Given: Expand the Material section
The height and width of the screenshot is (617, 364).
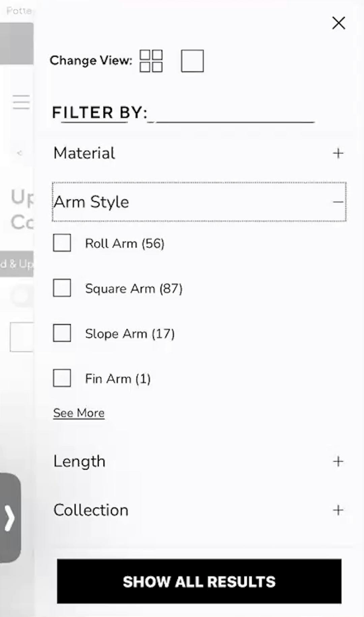Looking at the screenshot, I should (338, 153).
